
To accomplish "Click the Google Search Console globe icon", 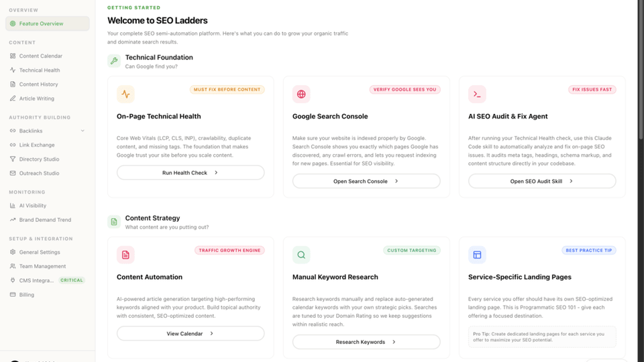I will point(301,94).
